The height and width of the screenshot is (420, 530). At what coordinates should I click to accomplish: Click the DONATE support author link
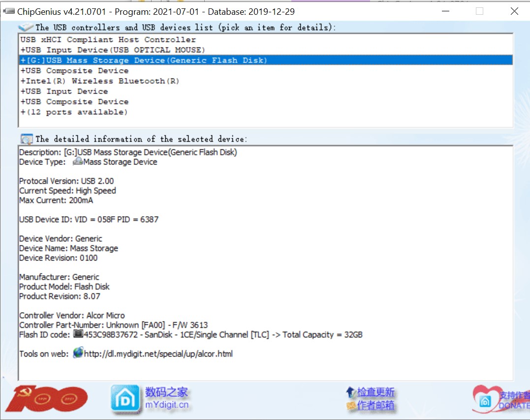(x=514, y=400)
